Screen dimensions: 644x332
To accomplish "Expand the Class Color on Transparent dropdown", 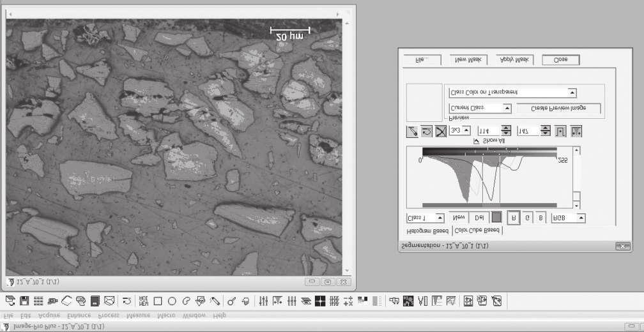I will [x=512, y=93].
